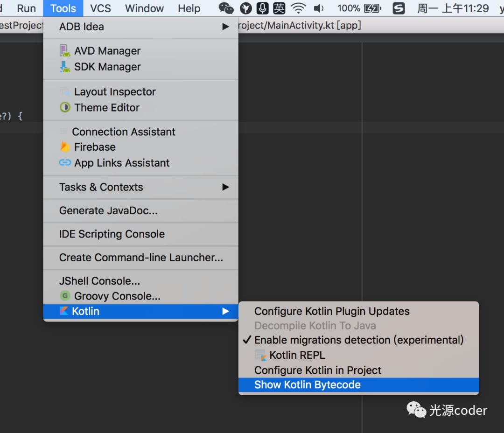Open the Tools menu
Image resolution: width=504 pixels, height=433 pixels.
[x=63, y=8]
